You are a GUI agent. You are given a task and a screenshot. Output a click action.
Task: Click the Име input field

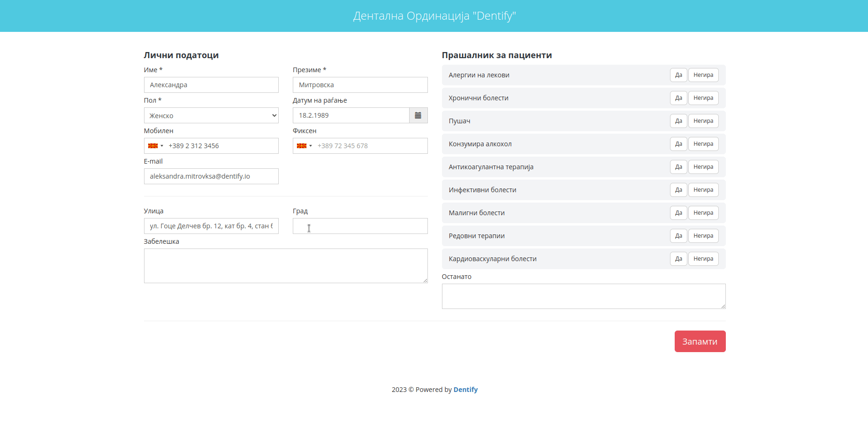(x=211, y=84)
